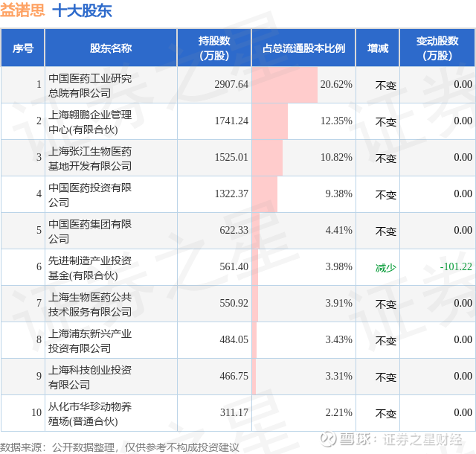
Task: Click the 不变 status in row 10
Action: click(x=386, y=414)
